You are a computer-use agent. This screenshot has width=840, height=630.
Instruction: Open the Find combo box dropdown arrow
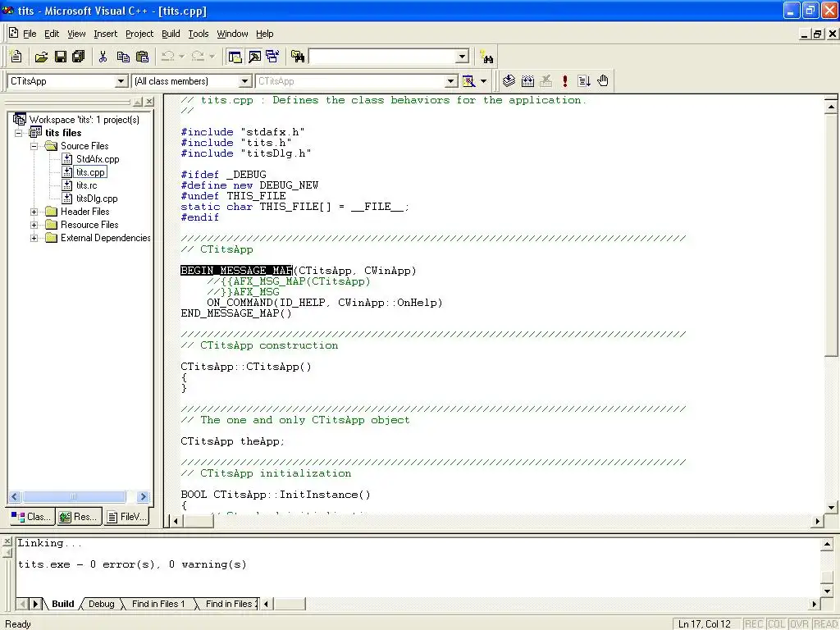pos(463,57)
